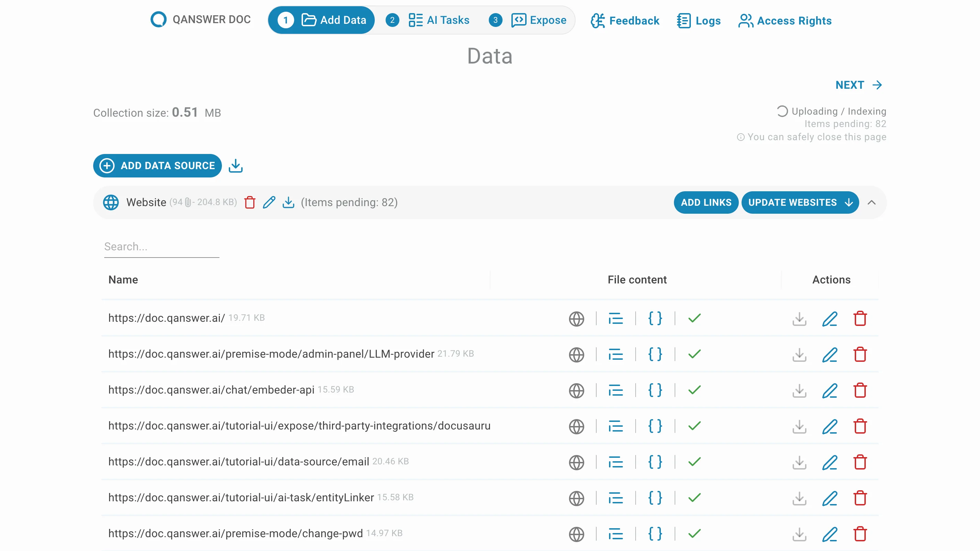This screenshot has width=980, height=551.
Task: Delete the entityLinker entry
Action: coord(860,498)
